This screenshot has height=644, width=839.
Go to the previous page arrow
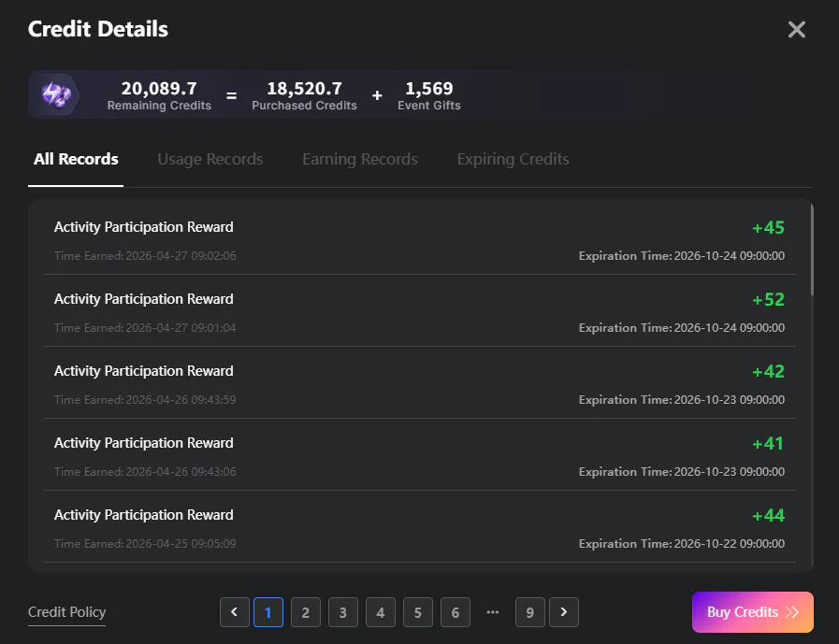tap(234, 612)
